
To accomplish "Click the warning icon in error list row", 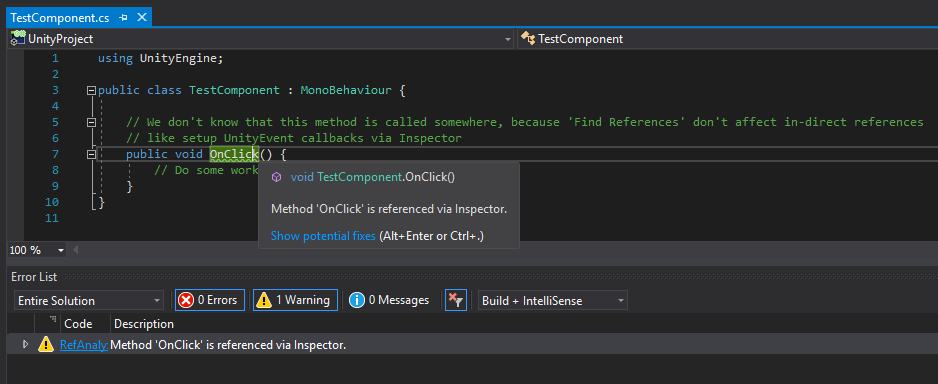I will 46,345.
